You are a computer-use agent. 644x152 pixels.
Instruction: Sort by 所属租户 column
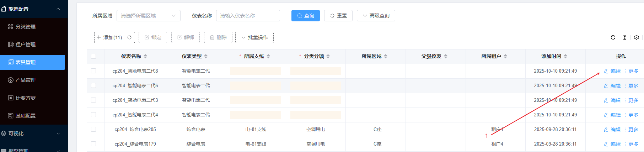pyautogui.click(x=505, y=56)
